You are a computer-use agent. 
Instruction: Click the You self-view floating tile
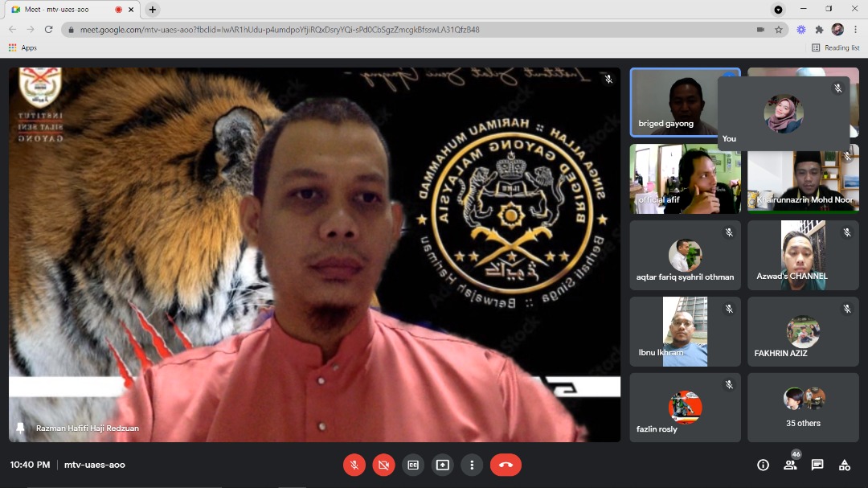point(784,113)
